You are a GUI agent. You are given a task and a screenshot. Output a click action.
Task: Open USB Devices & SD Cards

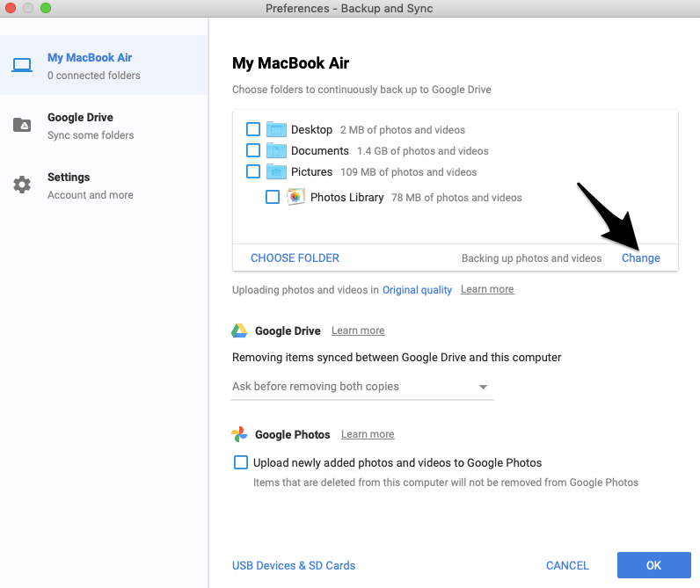coord(294,565)
